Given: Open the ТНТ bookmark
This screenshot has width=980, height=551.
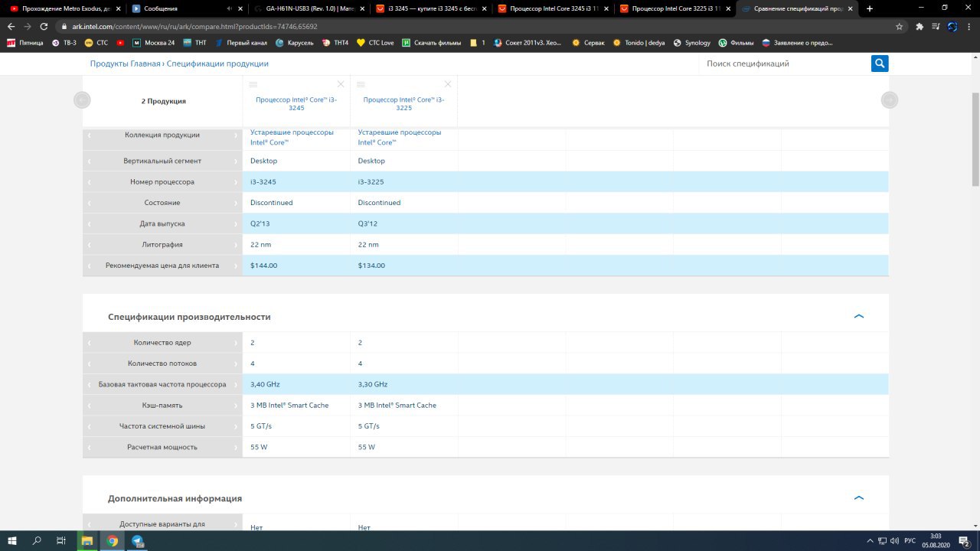Looking at the screenshot, I should pyautogui.click(x=195, y=43).
